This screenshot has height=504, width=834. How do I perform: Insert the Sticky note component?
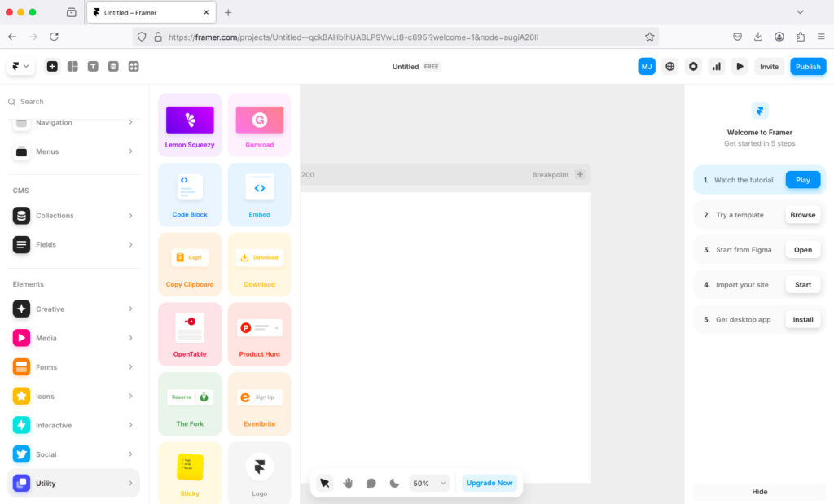(190, 472)
